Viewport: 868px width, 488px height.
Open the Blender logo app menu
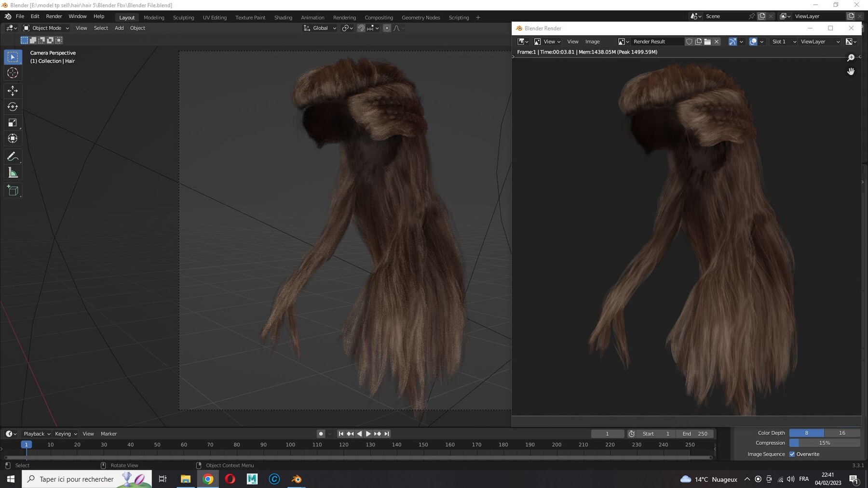tap(8, 16)
